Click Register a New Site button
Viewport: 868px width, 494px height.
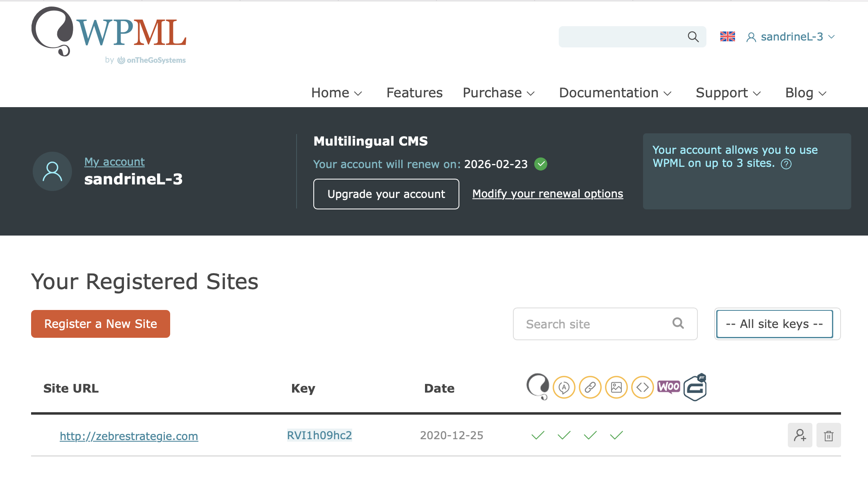point(101,324)
